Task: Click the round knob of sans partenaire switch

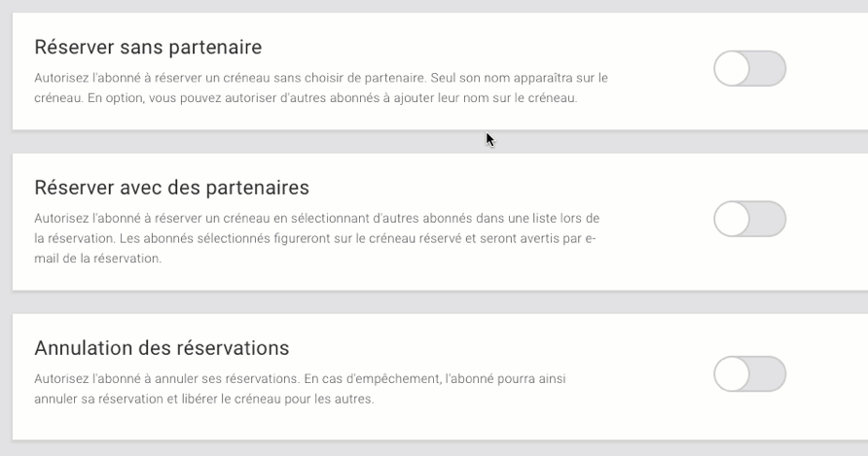Action: pyautogui.click(x=732, y=69)
